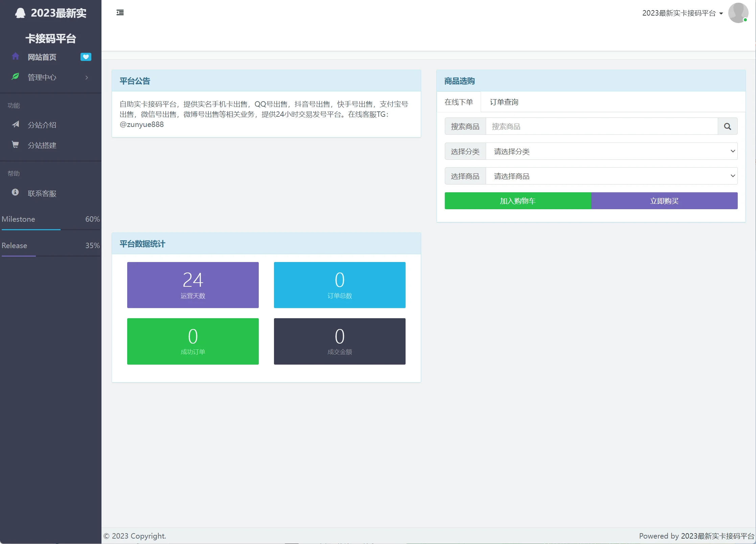Click the blue heart badge on 网站首页
756x544 pixels.
[x=86, y=57]
